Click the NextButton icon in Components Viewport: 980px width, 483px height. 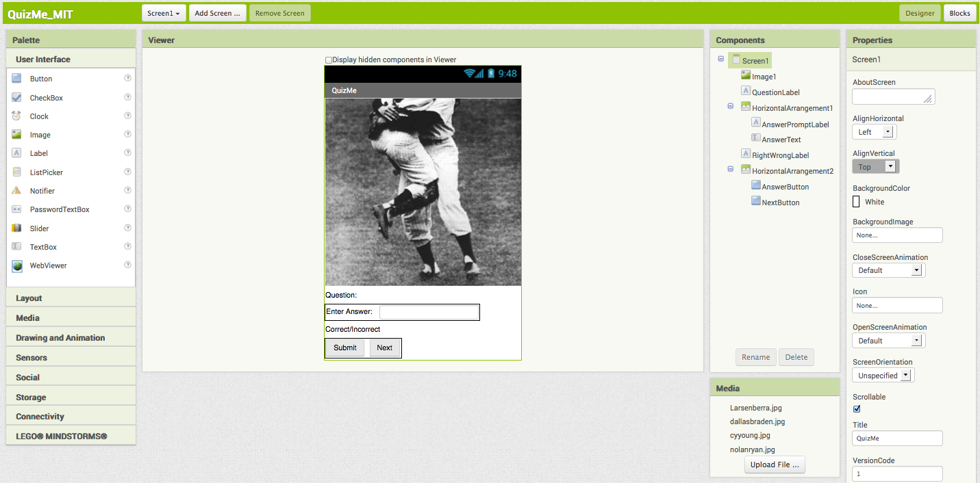pos(756,201)
